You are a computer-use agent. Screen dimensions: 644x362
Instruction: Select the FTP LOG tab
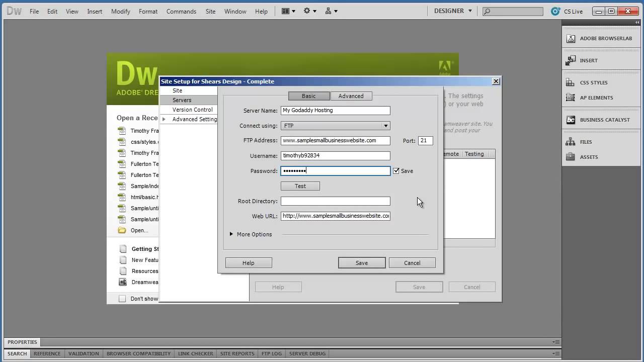[x=272, y=353]
